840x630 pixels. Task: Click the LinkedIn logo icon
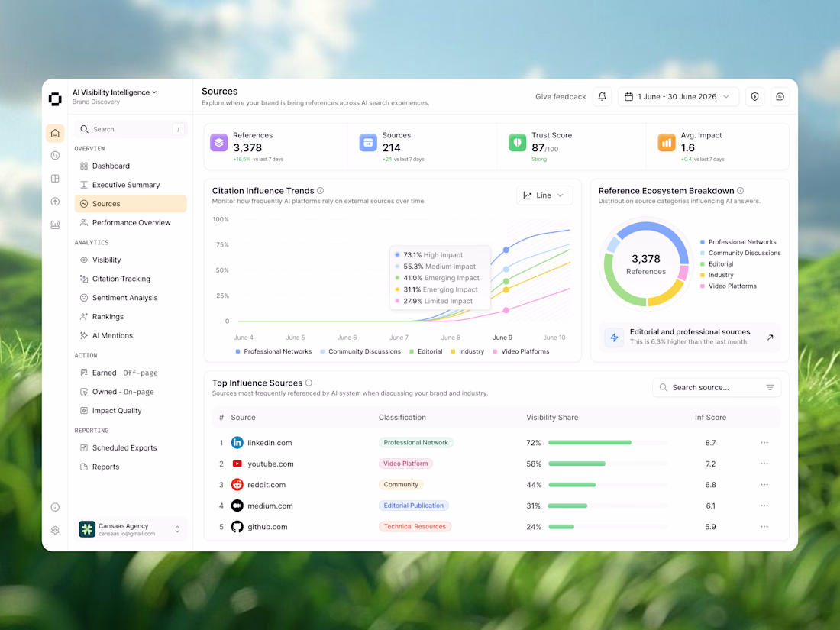237,442
